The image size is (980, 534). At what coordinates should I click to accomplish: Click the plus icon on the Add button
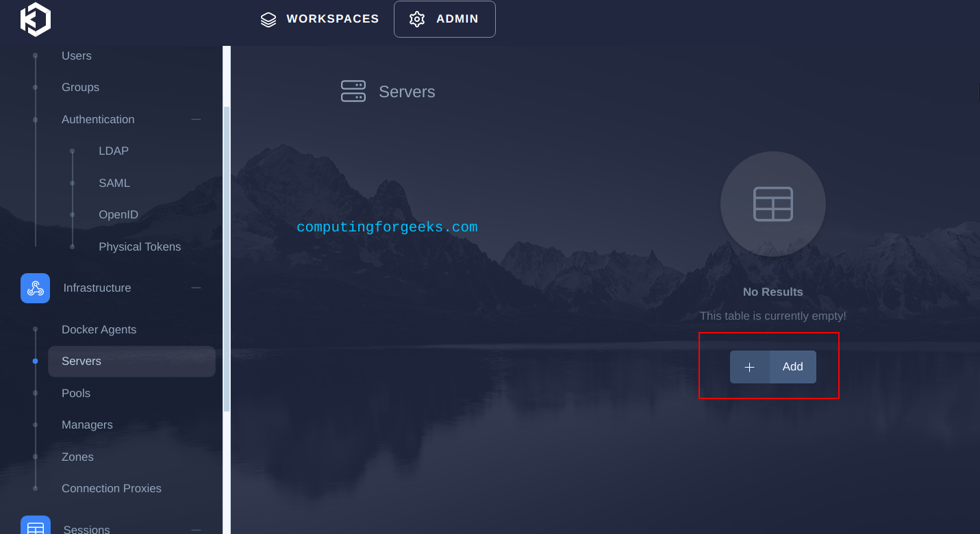[750, 366]
